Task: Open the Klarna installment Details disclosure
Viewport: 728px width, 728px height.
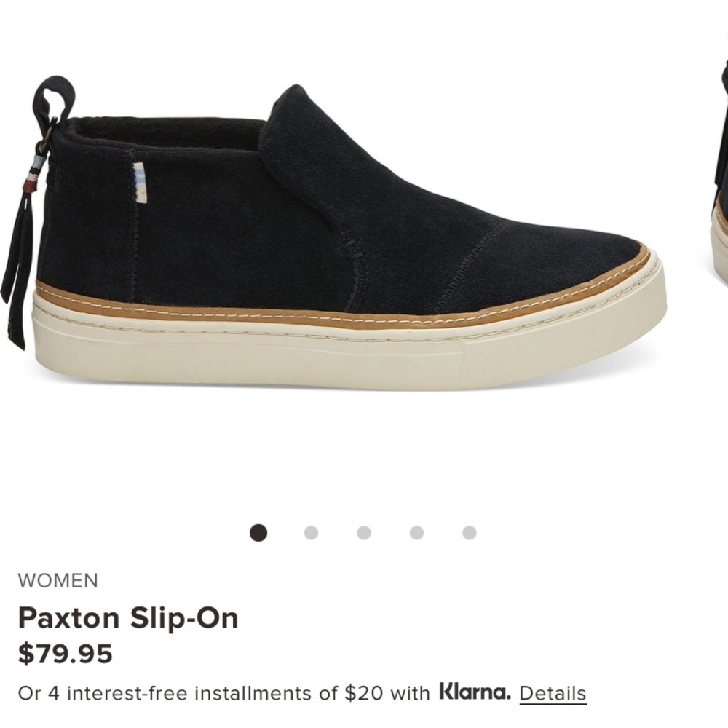Action: (x=553, y=694)
